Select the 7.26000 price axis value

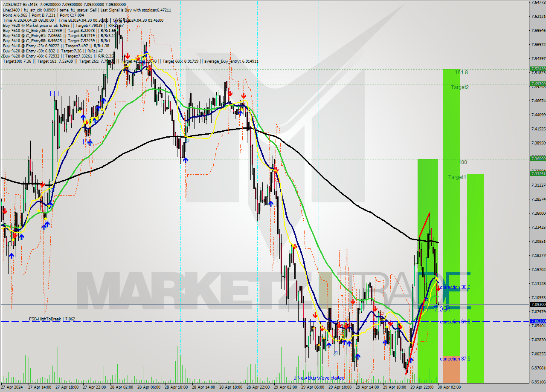pyautogui.click(x=538, y=213)
